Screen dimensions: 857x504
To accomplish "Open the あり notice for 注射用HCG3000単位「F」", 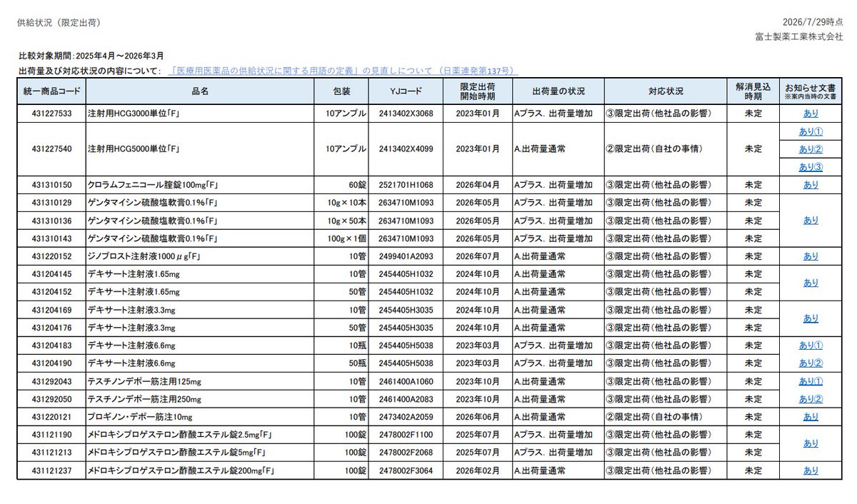I will 811,114.
